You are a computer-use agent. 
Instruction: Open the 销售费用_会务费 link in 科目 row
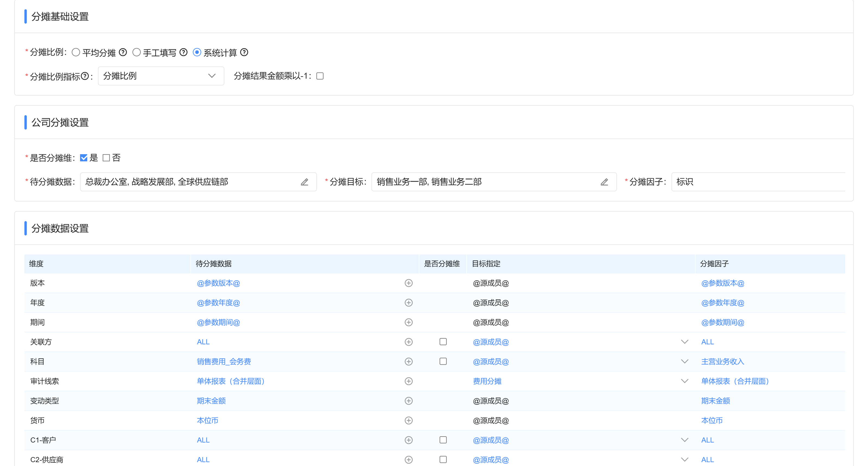tap(224, 361)
